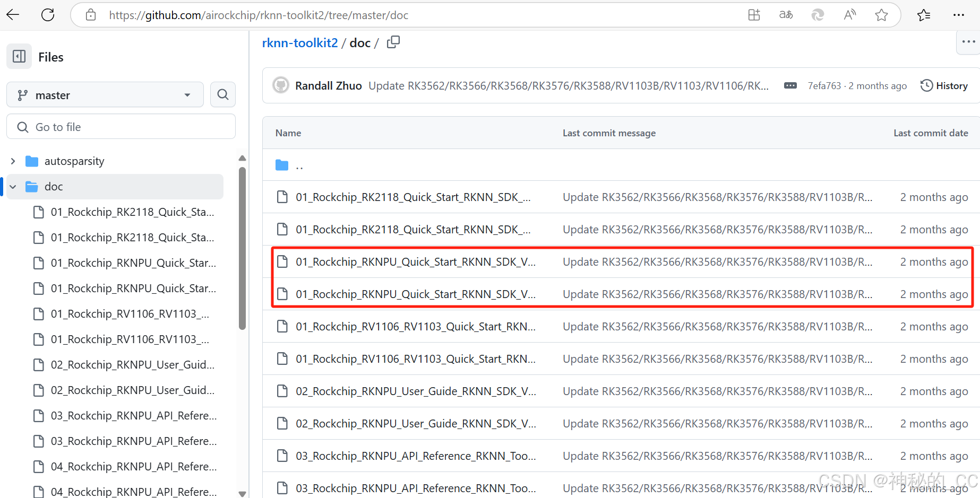Click the browser address bar URL
The height and width of the screenshot is (498, 980).
[x=259, y=15]
